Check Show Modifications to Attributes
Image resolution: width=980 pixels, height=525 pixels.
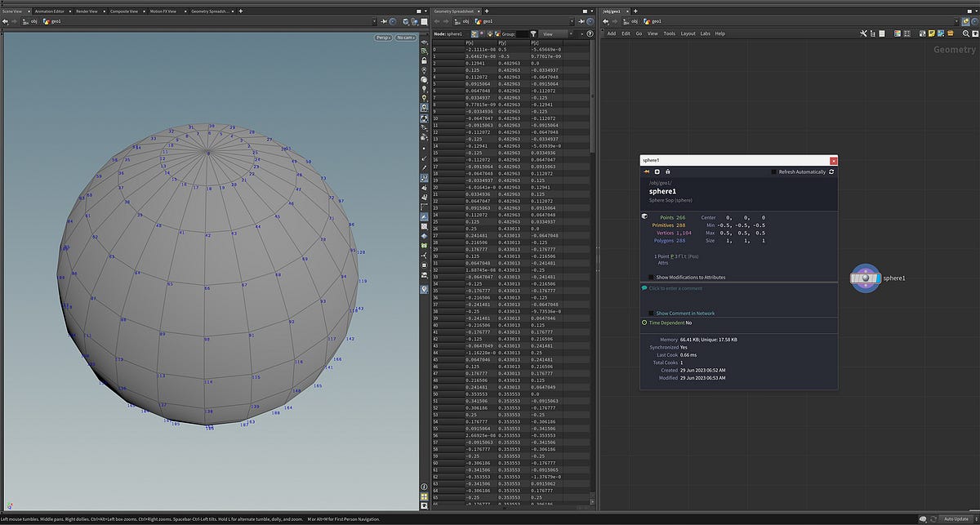(651, 277)
